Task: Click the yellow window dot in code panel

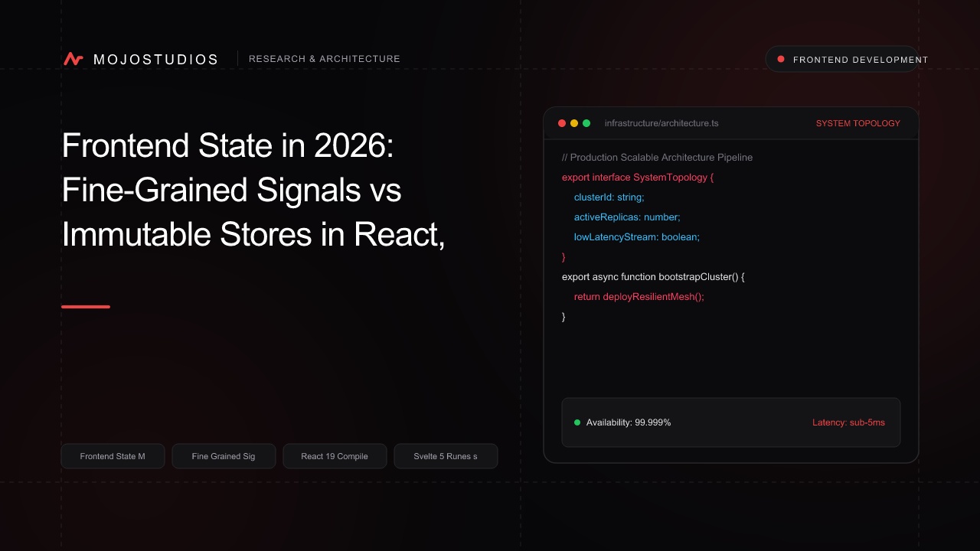Action: (x=574, y=123)
